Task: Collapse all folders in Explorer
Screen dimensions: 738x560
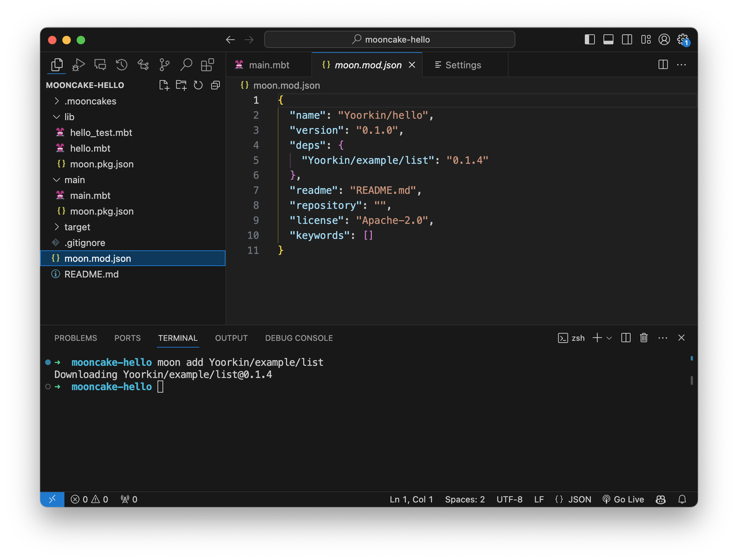Action: pos(216,85)
